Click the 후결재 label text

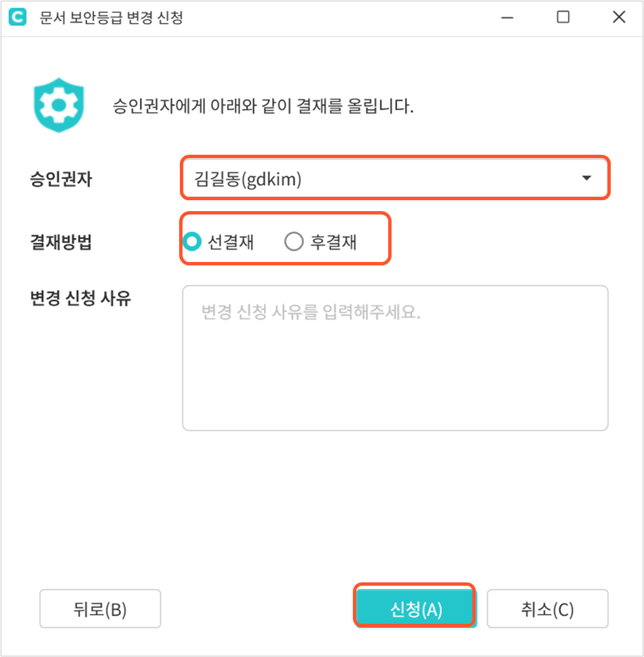333,242
